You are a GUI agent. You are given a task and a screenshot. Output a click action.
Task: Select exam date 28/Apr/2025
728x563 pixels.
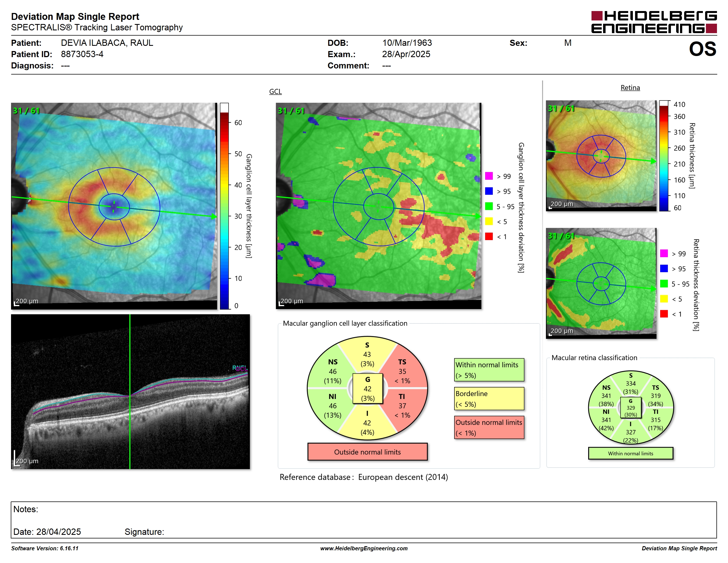pos(406,54)
